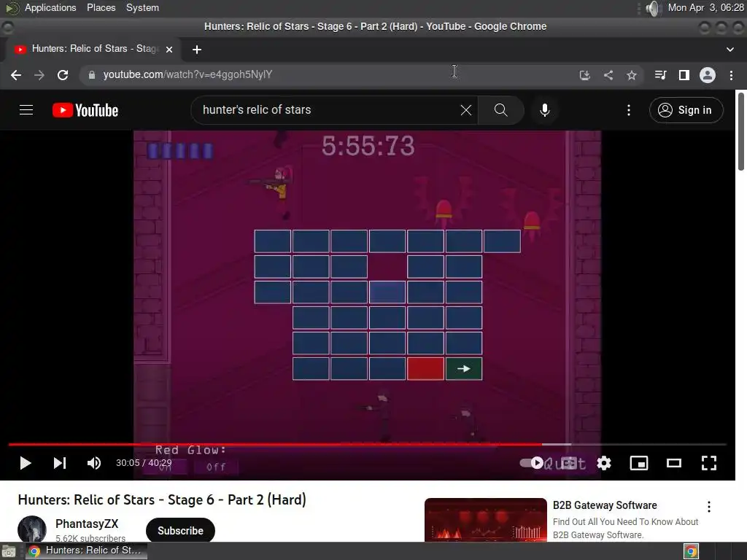Open video settings gear

click(604, 463)
